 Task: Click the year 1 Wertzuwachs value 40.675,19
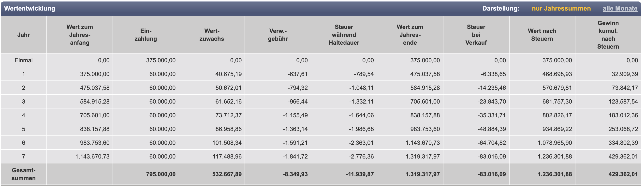pos(228,74)
